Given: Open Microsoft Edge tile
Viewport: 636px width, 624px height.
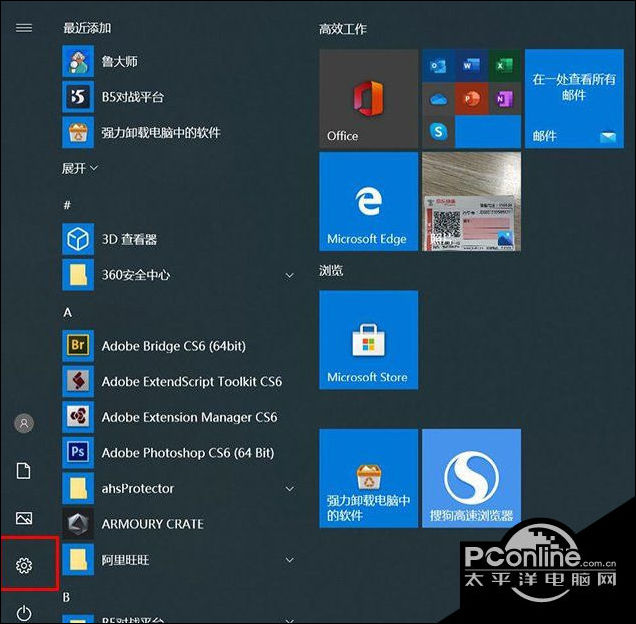Looking at the screenshot, I should pos(368,202).
